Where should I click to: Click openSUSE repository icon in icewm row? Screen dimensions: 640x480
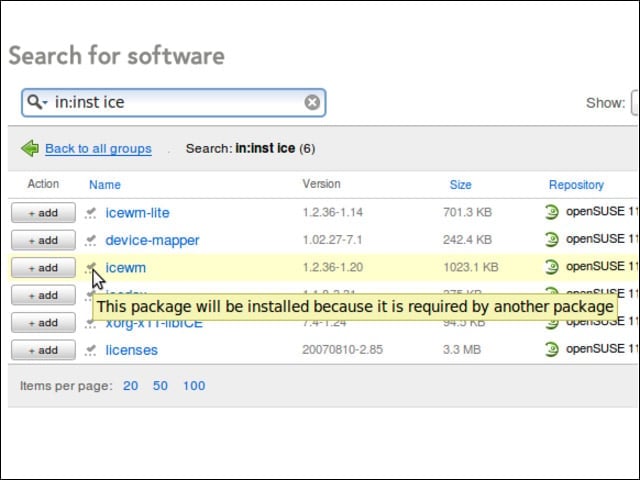[x=551, y=267]
